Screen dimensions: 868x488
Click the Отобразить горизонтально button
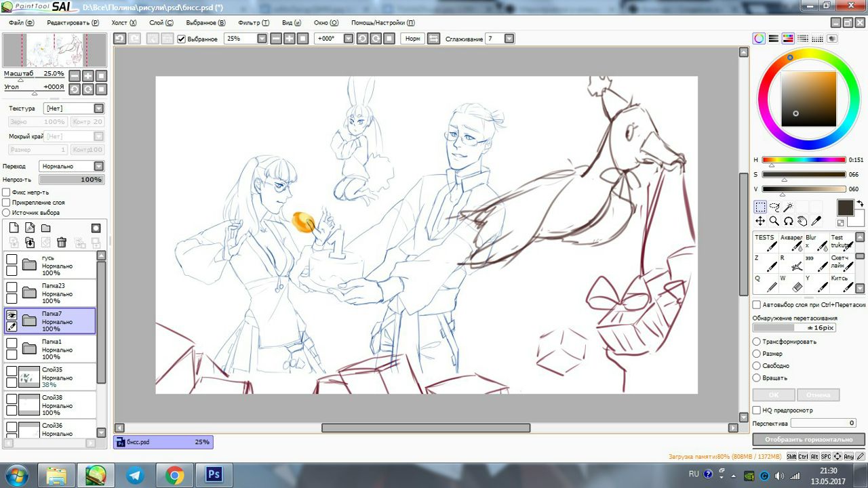tap(808, 439)
